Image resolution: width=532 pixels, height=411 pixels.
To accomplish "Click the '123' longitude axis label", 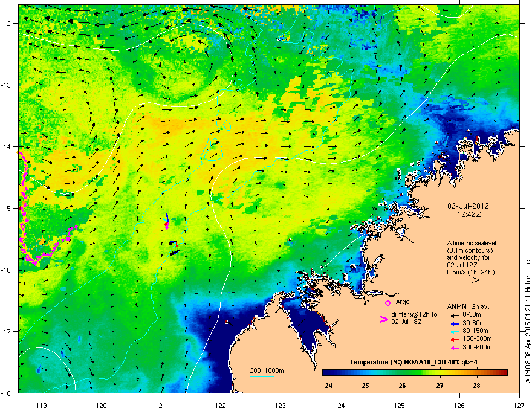I will (281, 405).
